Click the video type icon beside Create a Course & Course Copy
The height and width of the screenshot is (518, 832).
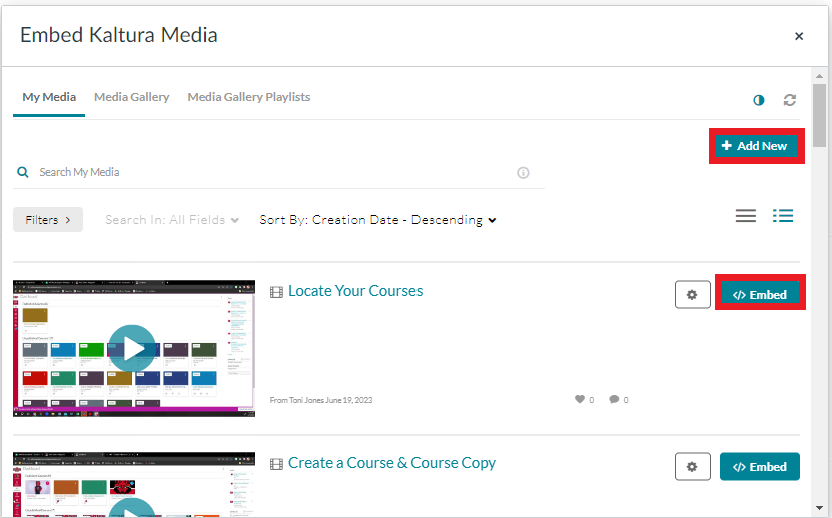point(276,464)
